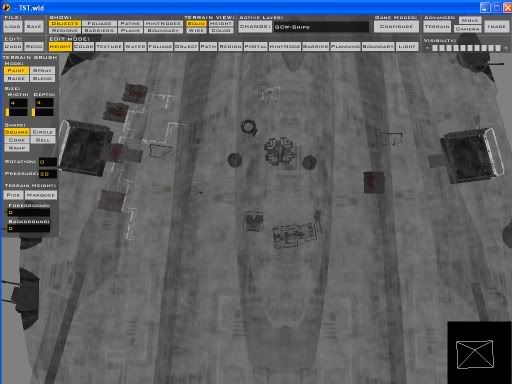Click the Background height field
This screenshot has width=512, height=384.
[29, 229]
